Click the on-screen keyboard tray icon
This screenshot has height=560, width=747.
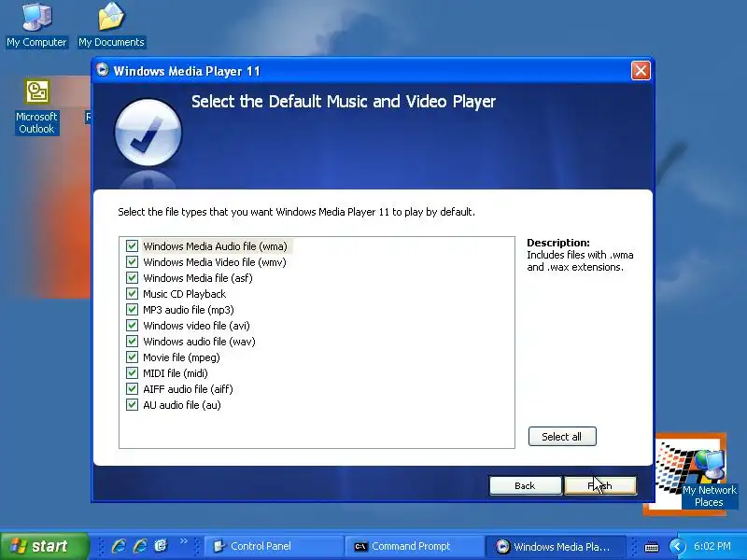[652, 547]
